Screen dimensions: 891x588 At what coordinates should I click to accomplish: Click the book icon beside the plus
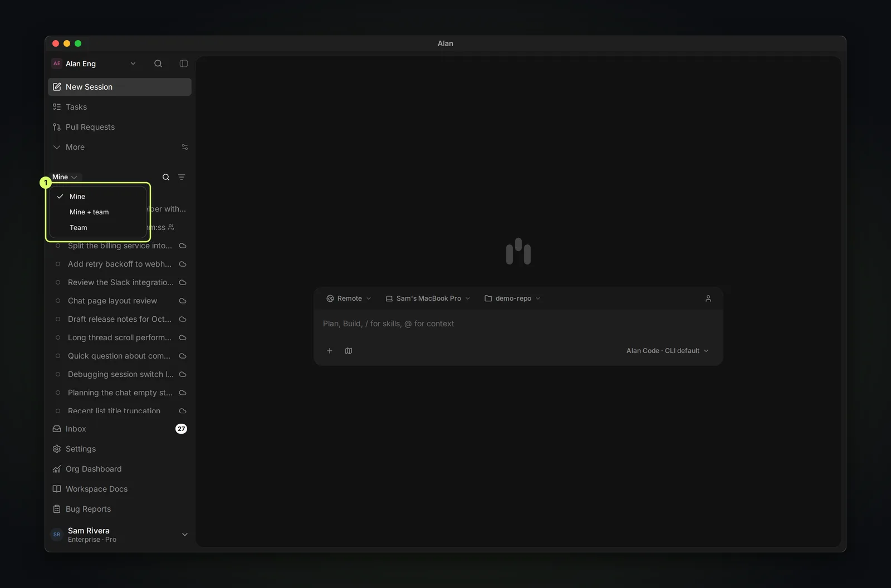[349, 351]
